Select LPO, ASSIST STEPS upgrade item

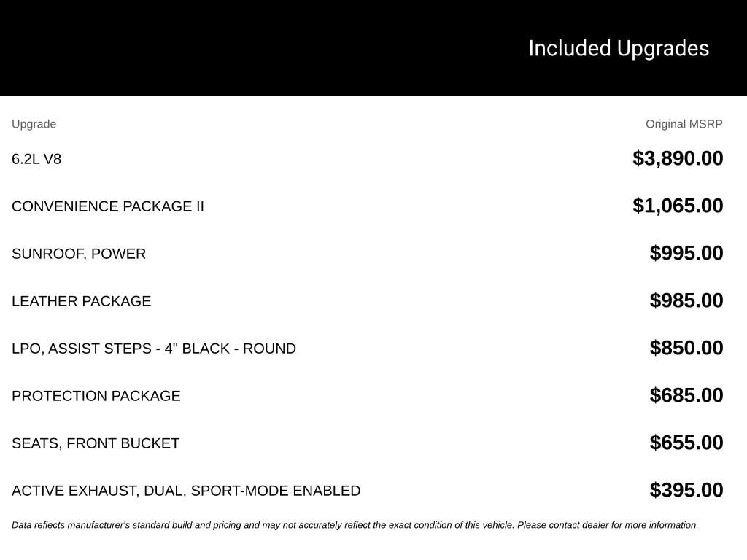point(153,349)
